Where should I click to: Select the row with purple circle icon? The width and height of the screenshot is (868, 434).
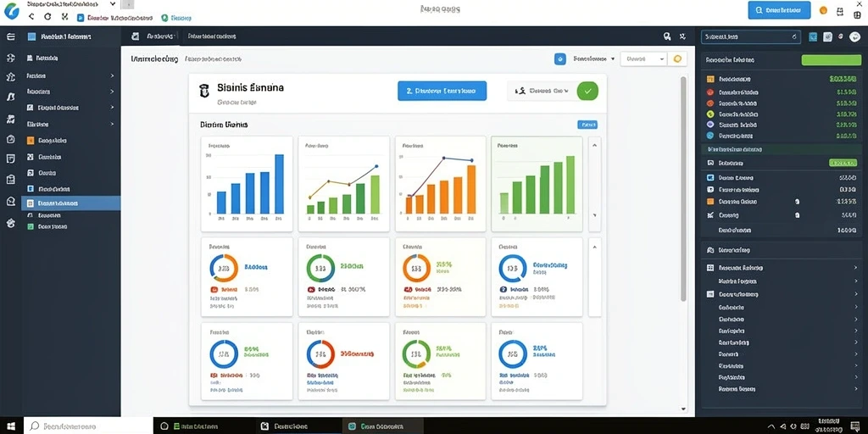pos(781,125)
